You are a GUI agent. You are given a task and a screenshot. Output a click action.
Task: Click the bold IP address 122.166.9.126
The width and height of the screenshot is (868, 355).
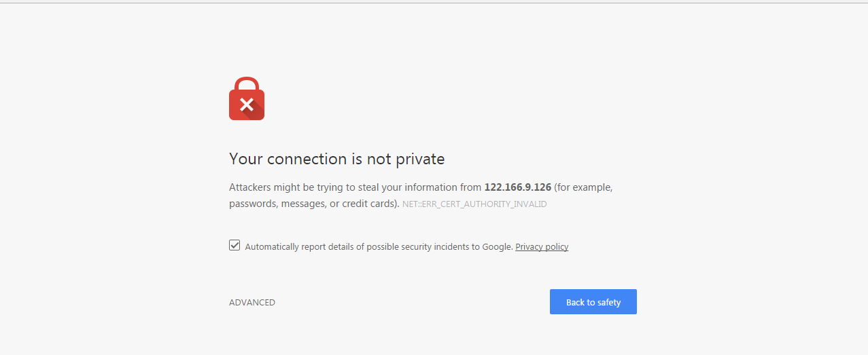tap(517, 187)
